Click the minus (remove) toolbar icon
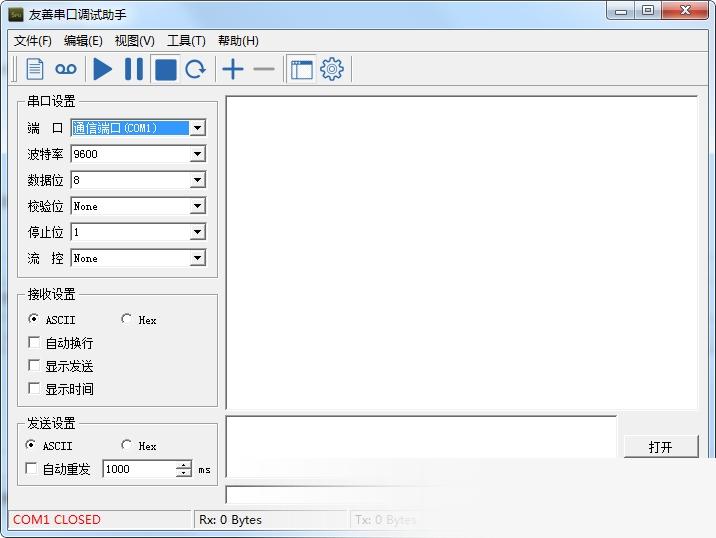 (264, 69)
